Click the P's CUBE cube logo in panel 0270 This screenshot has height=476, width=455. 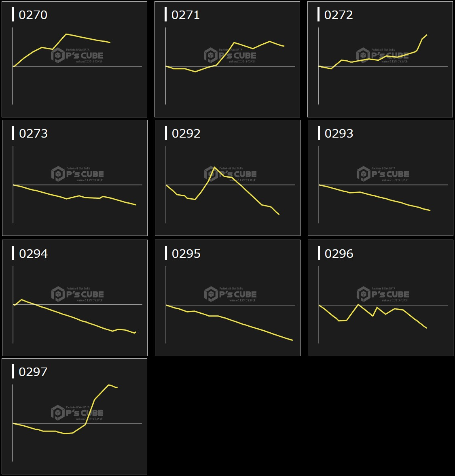(58, 55)
